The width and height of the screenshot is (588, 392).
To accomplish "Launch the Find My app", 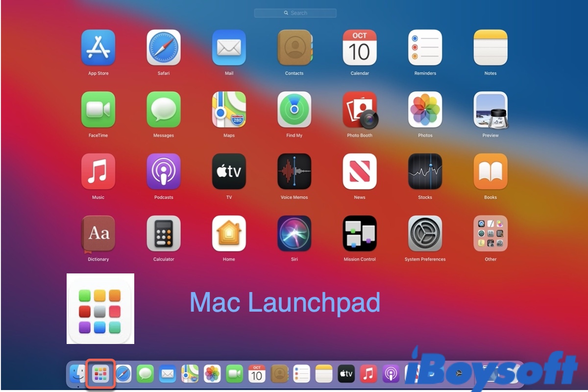I will pos(294,109).
